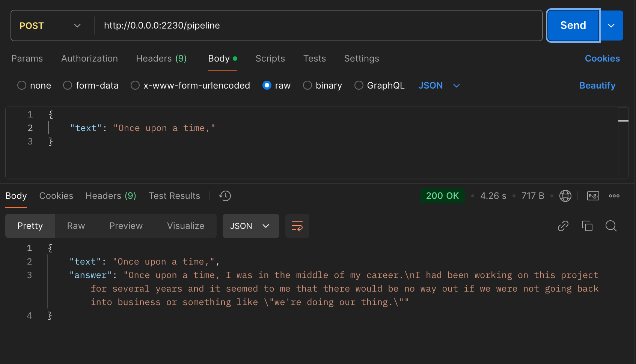The width and height of the screenshot is (636, 364).
Task: Switch to the Tests tab
Action: [x=315, y=59]
